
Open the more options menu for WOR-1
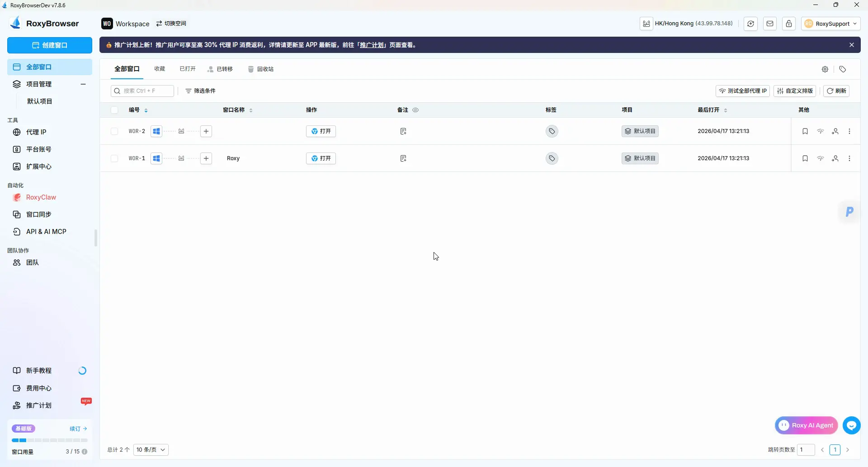pos(849,158)
